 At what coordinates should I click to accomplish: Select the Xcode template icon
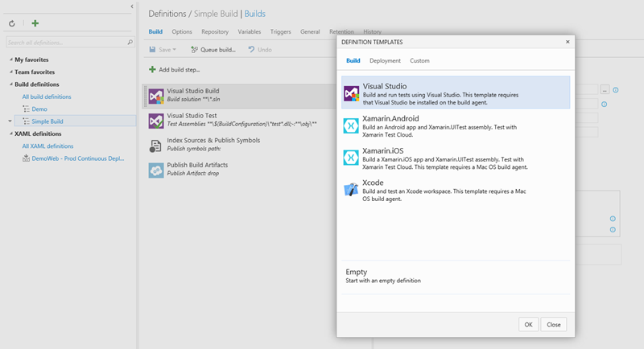pyautogui.click(x=351, y=189)
